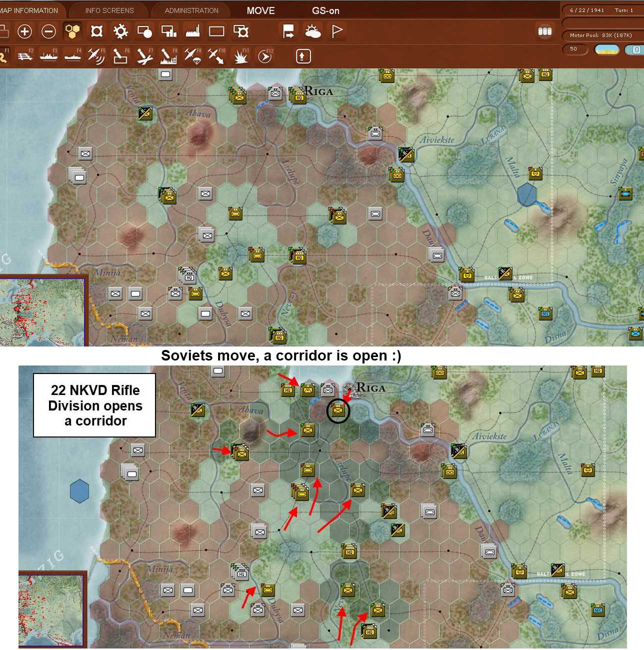Select F3 naval transport mode
This screenshot has width=644, height=650.
tap(48, 56)
